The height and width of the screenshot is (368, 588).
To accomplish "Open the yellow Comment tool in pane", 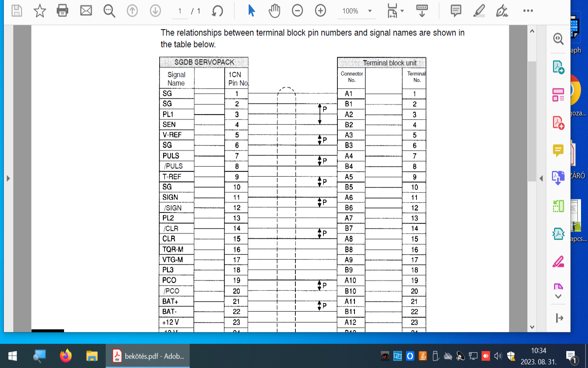I will tap(558, 151).
